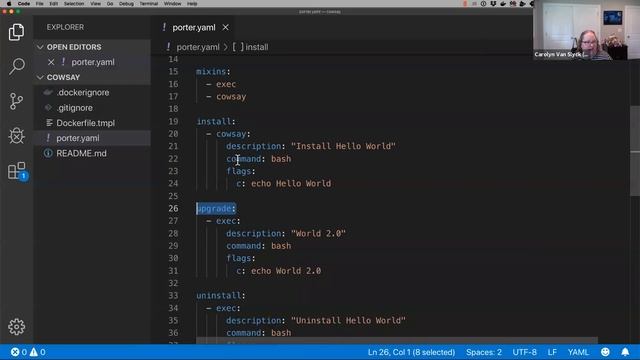Screen dimensions: 640x360
Task: Select porter.yaml under Open Editors
Action: click(x=92, y=62)
